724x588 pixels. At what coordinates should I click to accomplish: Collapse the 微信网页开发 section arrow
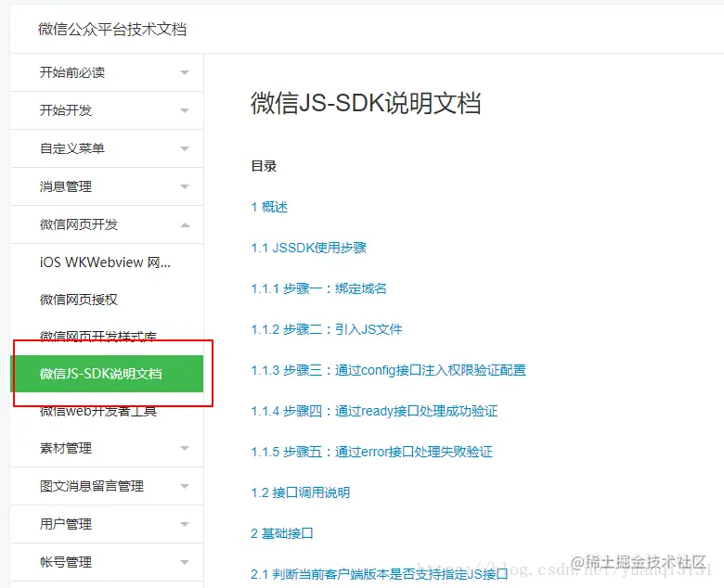click(x=185, y=225)
